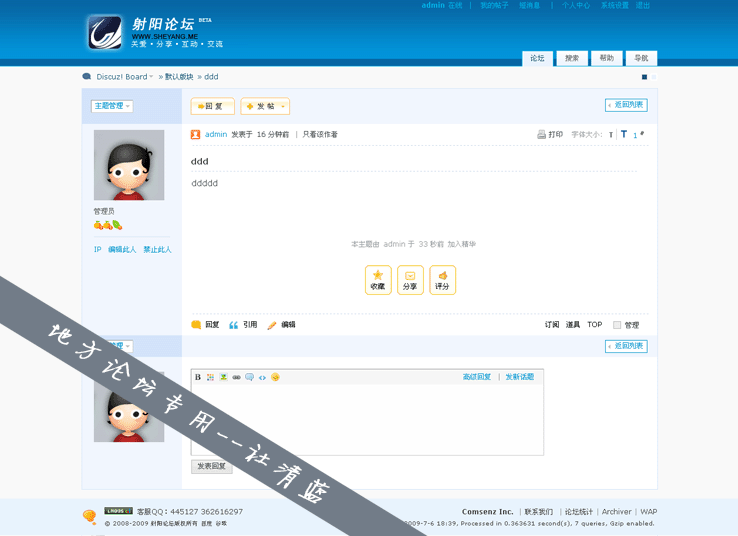Open the font color palette in editor
The image size is (738, 536).
click(210, 377)
